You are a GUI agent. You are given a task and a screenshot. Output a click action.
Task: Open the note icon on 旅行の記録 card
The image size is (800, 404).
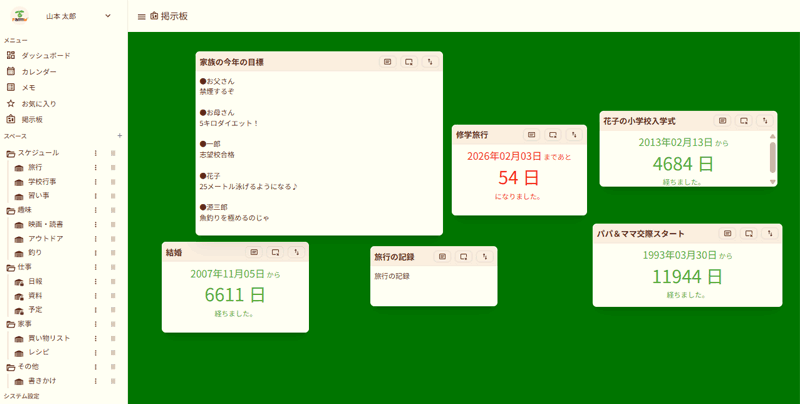pos(441,257)
